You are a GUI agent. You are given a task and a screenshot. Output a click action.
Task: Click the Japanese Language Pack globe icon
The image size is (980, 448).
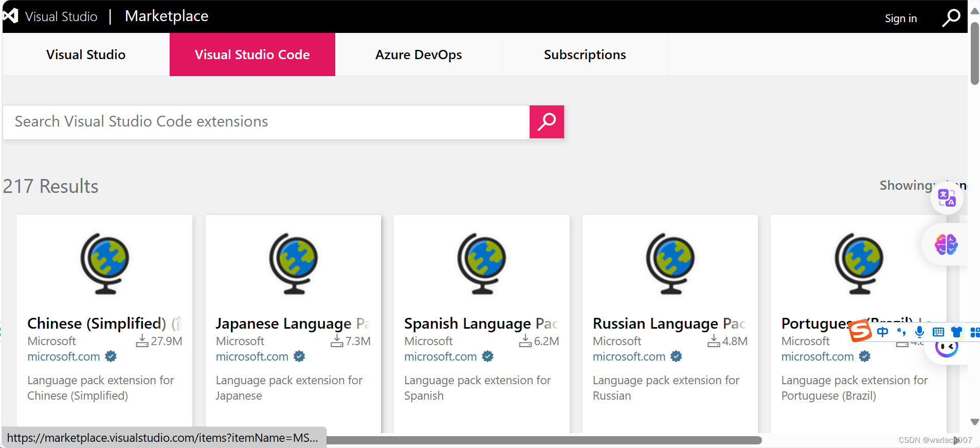tap(294, 264)
